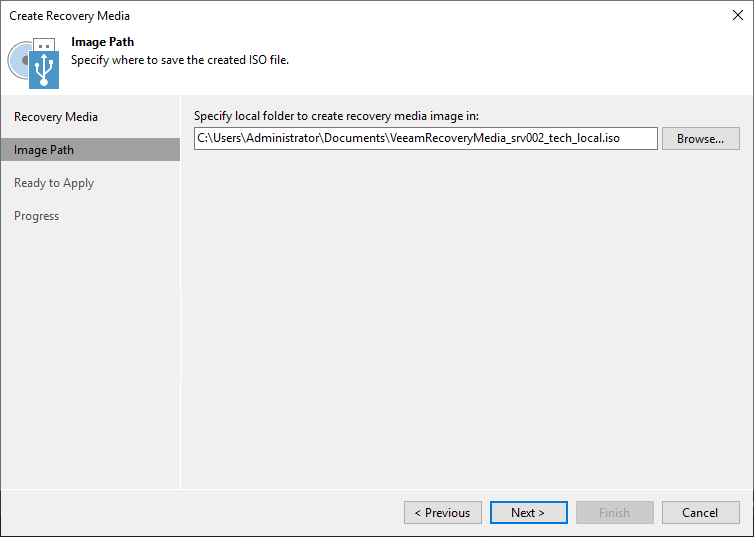Screen dimensions: 754x537
Task: Click the "Specify local folder" label
Action: click(x=336, y=116)
